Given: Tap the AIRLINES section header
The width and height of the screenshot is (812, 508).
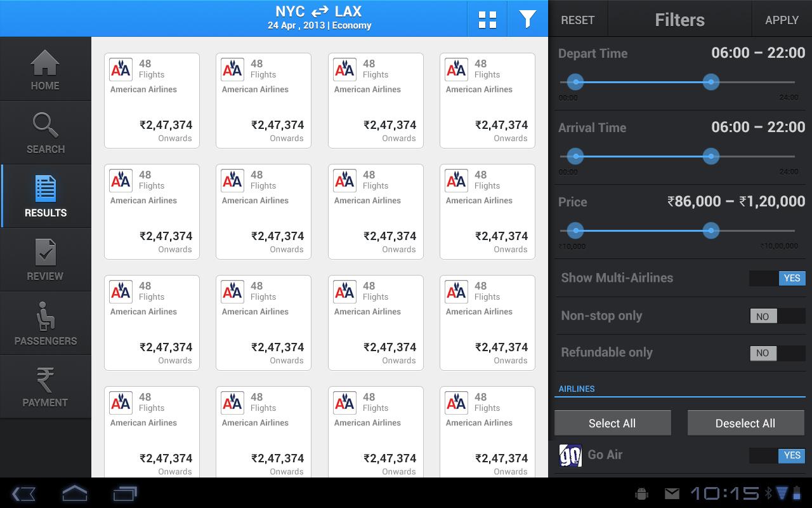Looking at the screenshot, I should [x=577, y=389].
